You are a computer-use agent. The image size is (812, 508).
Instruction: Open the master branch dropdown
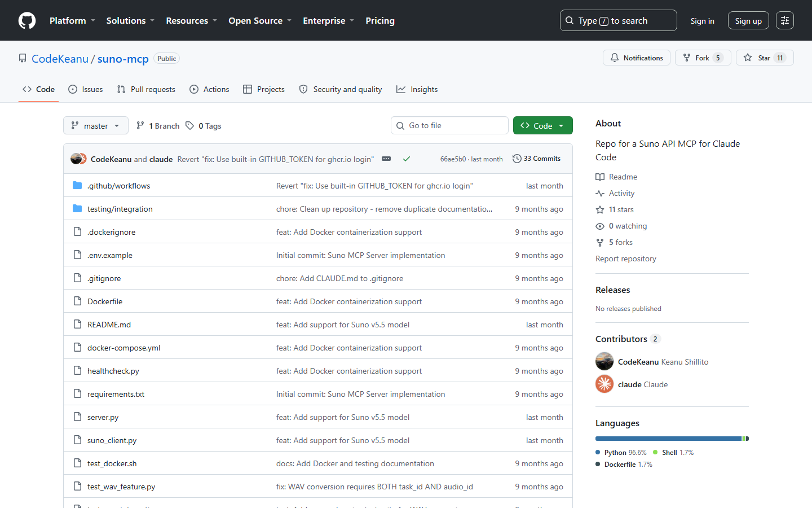tap(96, 125)
